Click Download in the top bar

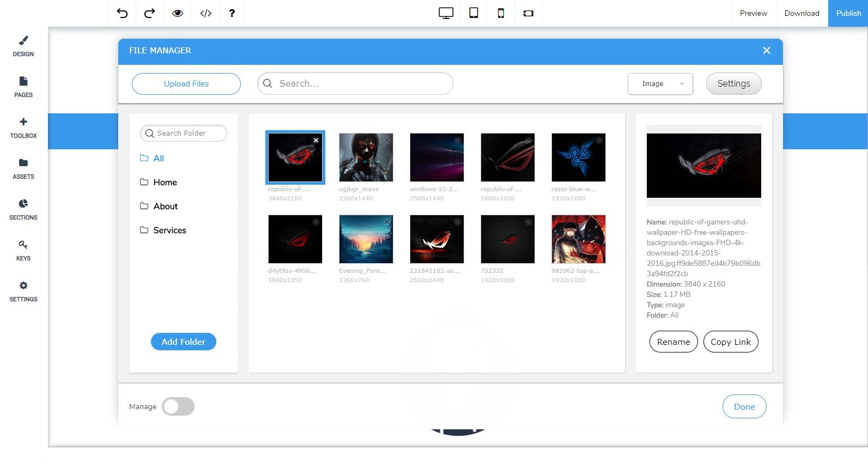(802, 13)
